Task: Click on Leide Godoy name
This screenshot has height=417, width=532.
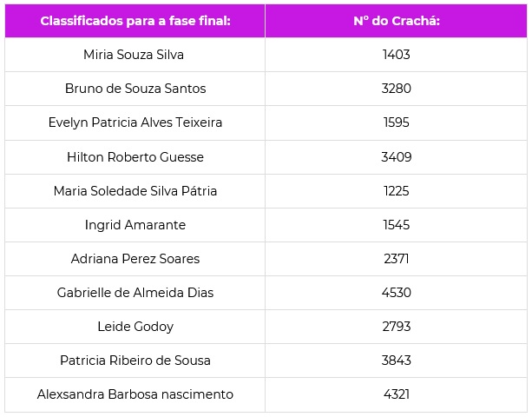Action: point(135,327)
